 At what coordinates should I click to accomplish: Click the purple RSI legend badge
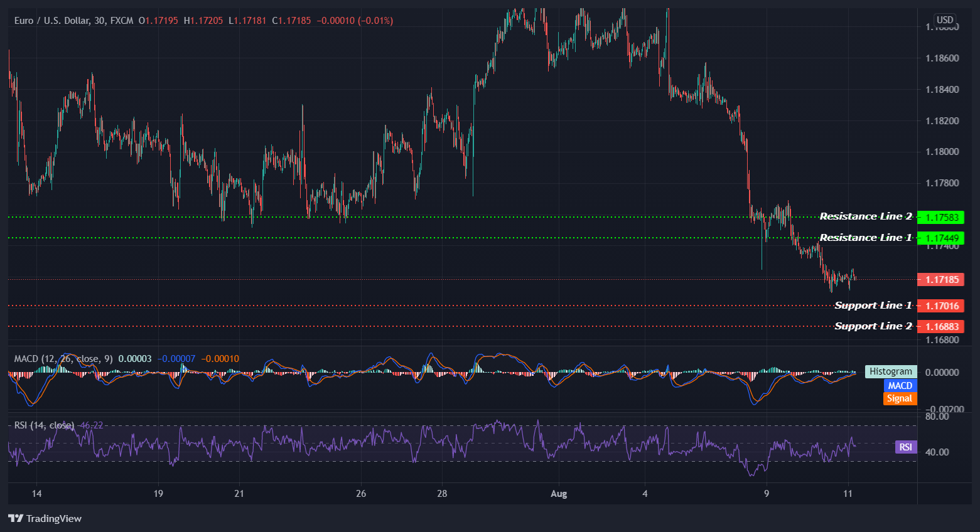[905, 447]
